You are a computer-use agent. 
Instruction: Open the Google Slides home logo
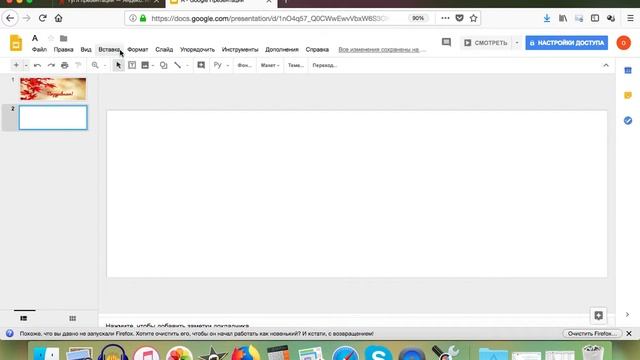[16, 43]
